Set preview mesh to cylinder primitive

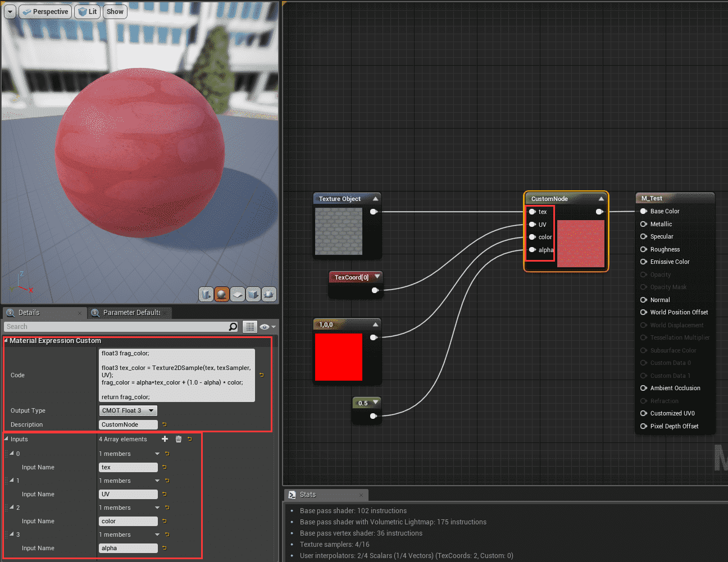(206, 294)
